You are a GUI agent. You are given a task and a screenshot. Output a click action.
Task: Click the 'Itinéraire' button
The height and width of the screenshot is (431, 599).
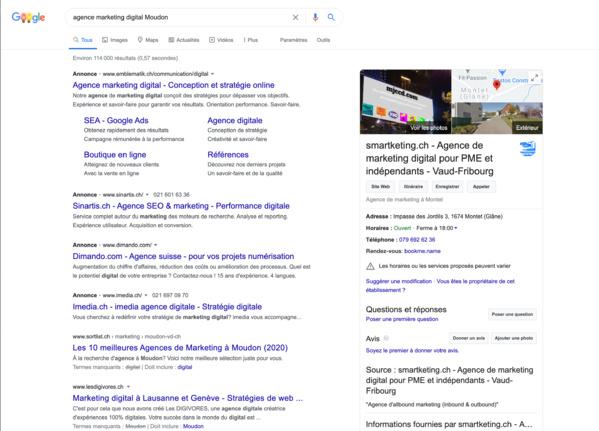click(x=413, y=186)
